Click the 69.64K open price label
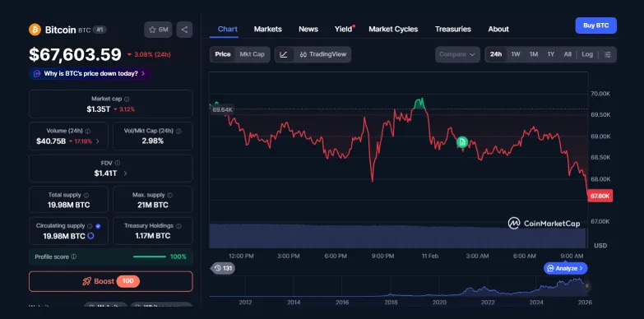This screenshot has height=319, width=644. pyautogui.click(x=222, y=109)
